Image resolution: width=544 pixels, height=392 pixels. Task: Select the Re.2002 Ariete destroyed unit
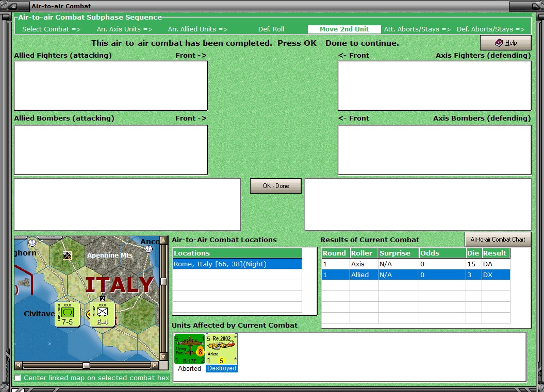click(x=221, y=349)
